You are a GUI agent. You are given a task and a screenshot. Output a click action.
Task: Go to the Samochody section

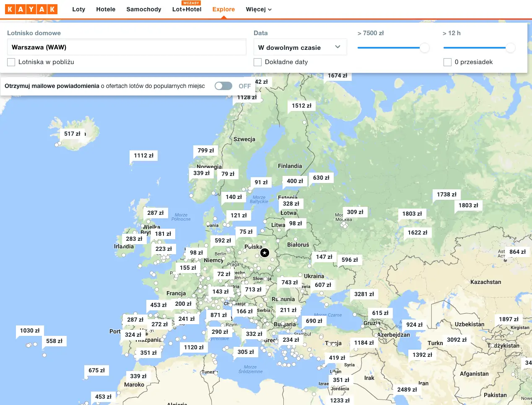[144, 9]
